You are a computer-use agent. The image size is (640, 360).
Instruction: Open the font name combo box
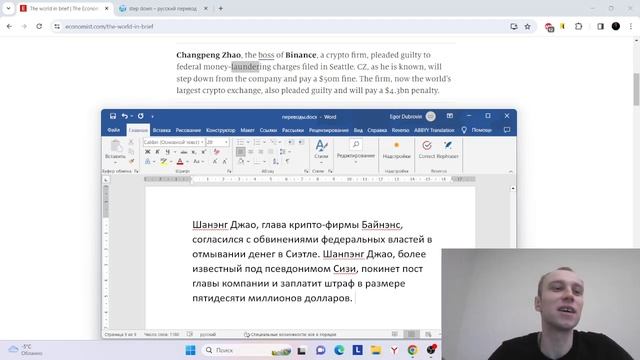[x=174, y=142]
